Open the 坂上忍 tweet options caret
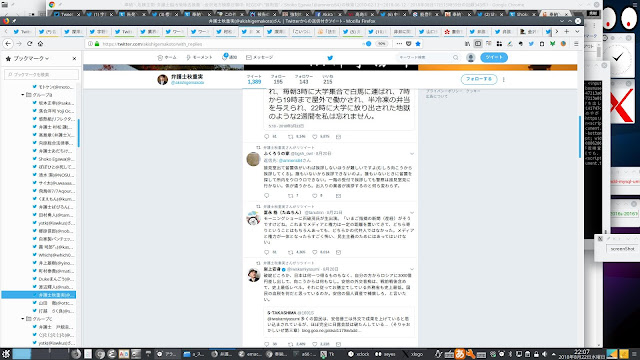The width and height of the screenshot is (640, 360). pos(412,269)
